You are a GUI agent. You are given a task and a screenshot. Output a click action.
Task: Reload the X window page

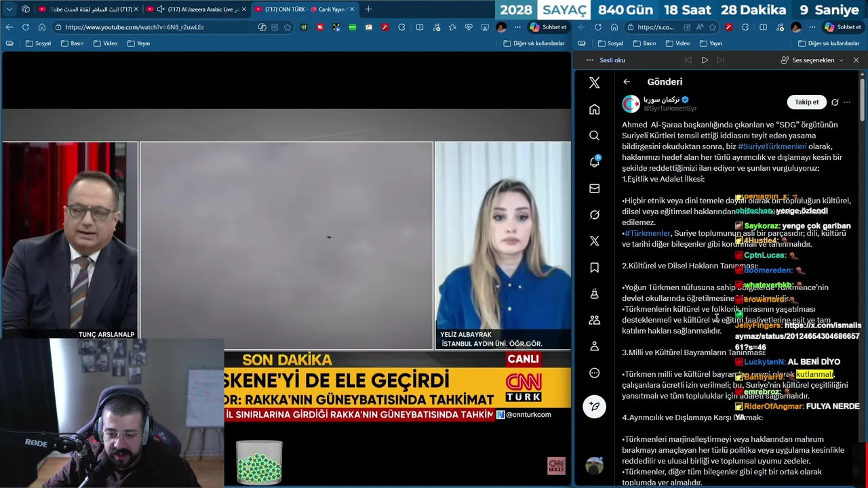597,27
